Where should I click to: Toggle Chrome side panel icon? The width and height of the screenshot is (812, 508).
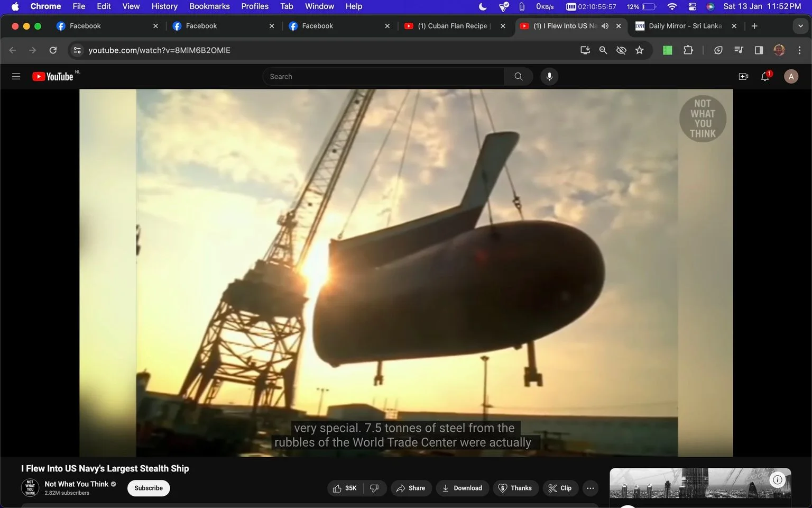pos(759,50)
